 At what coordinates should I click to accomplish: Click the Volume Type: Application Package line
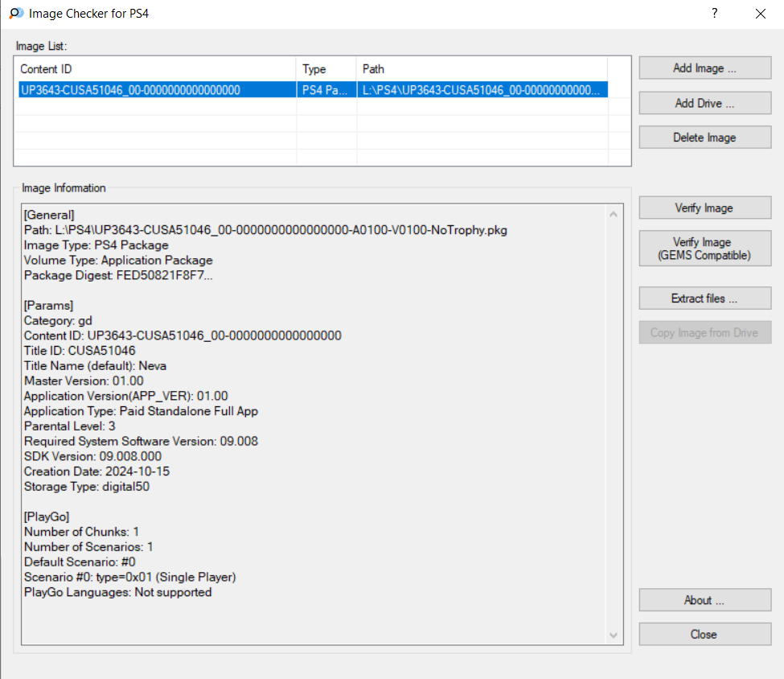(x=118, y=260)
